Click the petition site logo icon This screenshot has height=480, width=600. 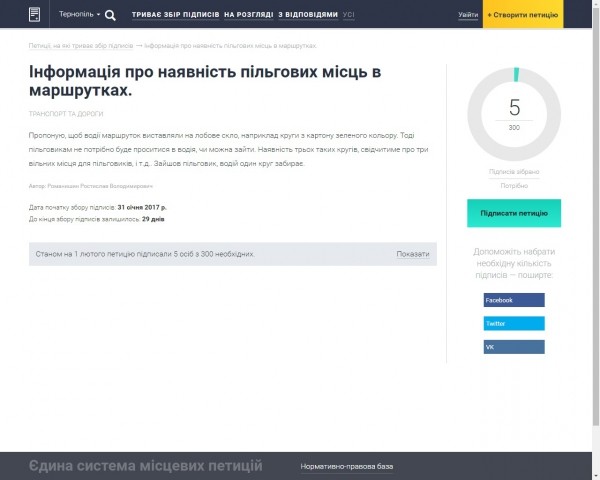[x=34, y=15]
